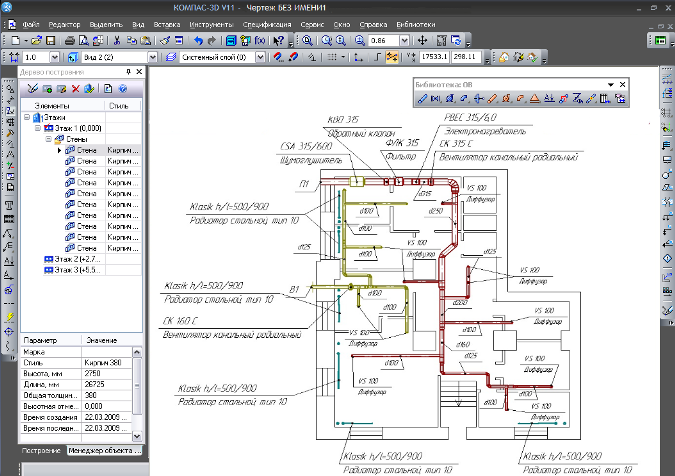Toggle the local coordinate system button
Image resolution: width=675 pixels, height=476 pixels.
tap(358, 57)
